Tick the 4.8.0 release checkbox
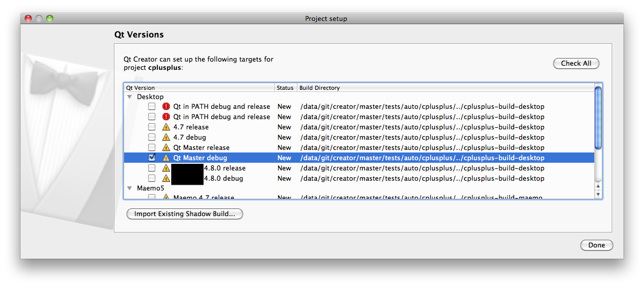Viewport: 644px width, 287px height. (x=152, y=168)
